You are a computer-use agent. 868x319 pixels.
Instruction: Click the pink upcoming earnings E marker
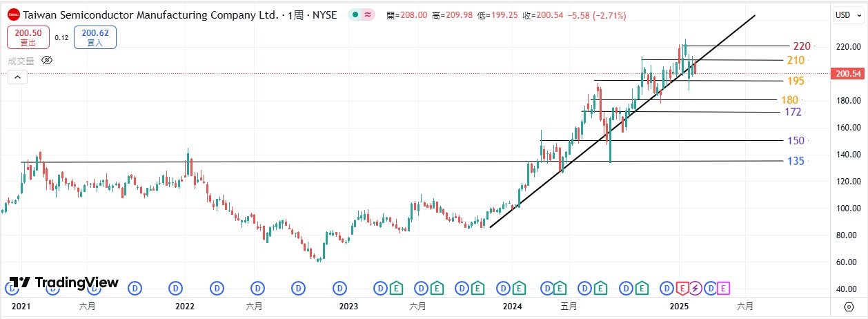tap(722, 287)
